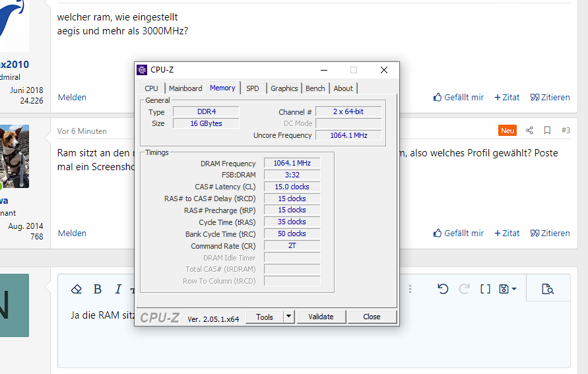Toggle BB code brackets mode
The height and width of the screenshot is (374, 588).
pos(485,289)
